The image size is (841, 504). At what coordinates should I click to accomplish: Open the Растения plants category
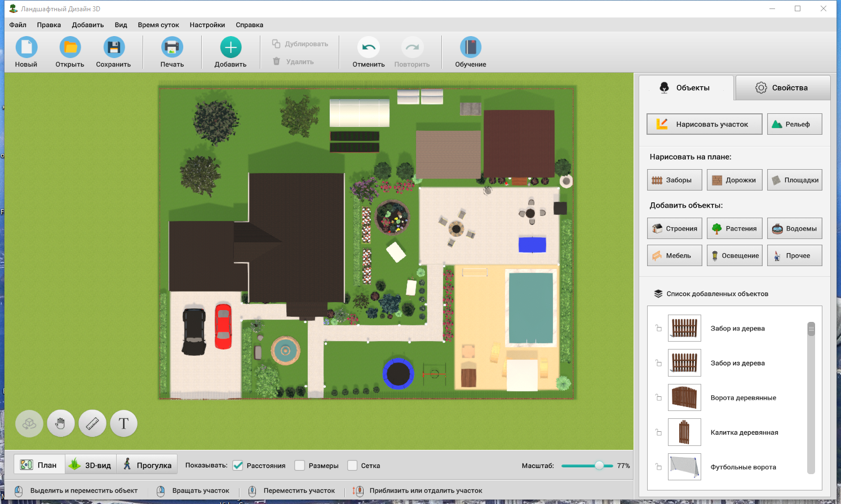coord(734,228)
